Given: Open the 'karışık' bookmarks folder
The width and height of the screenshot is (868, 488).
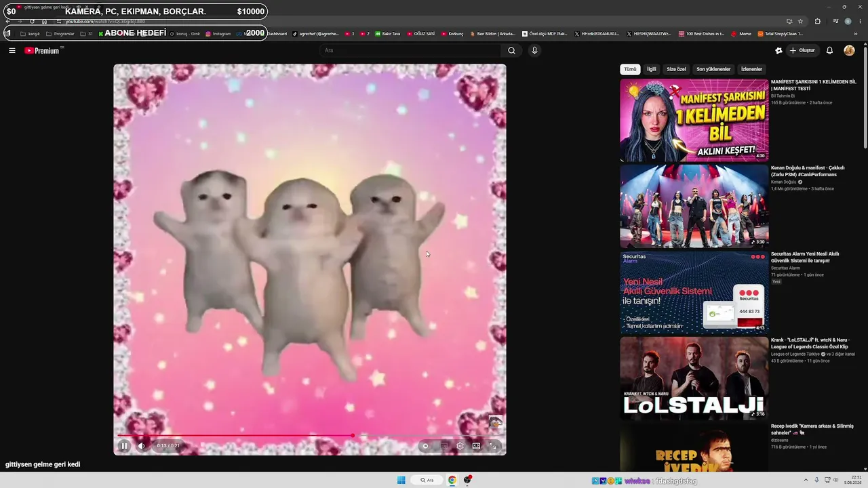Looking at the screenshot, I should pos(30,33).
